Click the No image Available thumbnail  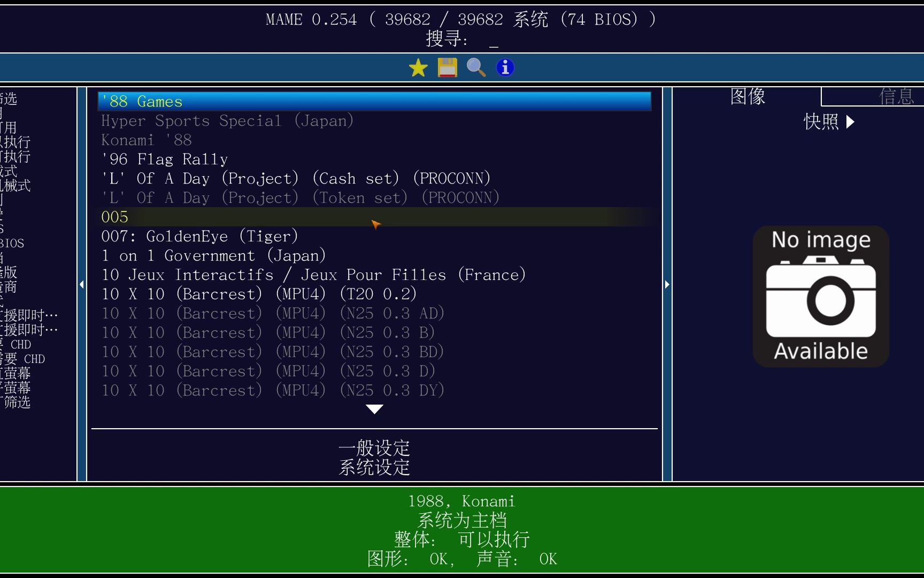coord(821,296)
